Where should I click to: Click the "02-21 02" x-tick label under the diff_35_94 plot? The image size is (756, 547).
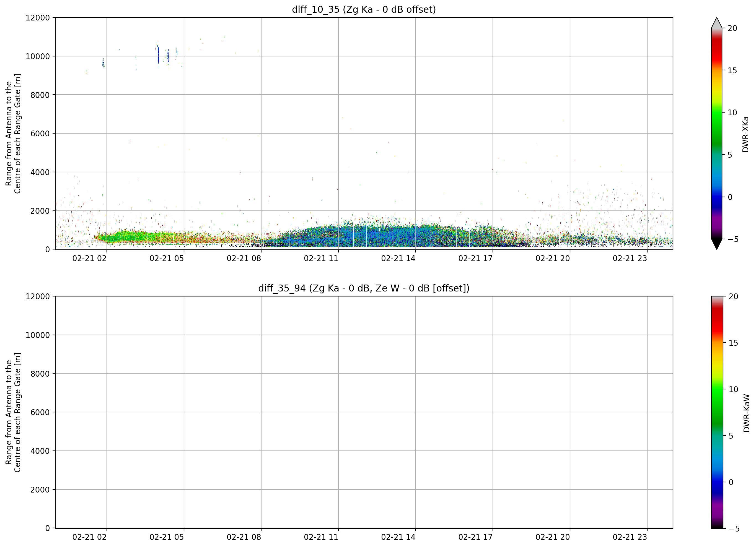point(89,537)
